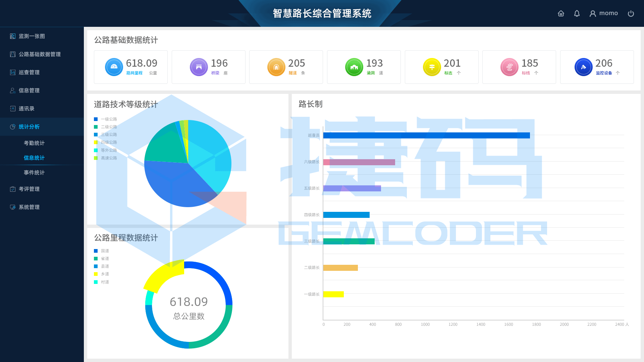
Task: Click the 618.09 路网里程 card value
Action: (x=142, y=63)
